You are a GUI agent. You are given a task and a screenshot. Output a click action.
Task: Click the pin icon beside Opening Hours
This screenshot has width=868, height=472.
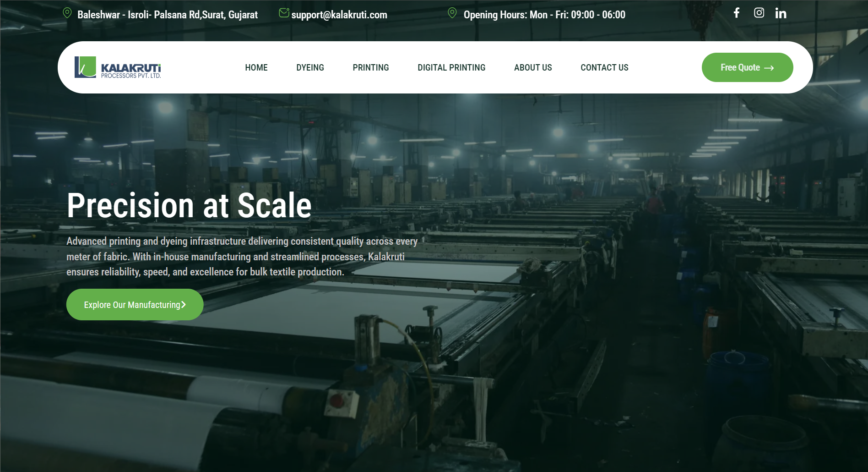[452, 13]
